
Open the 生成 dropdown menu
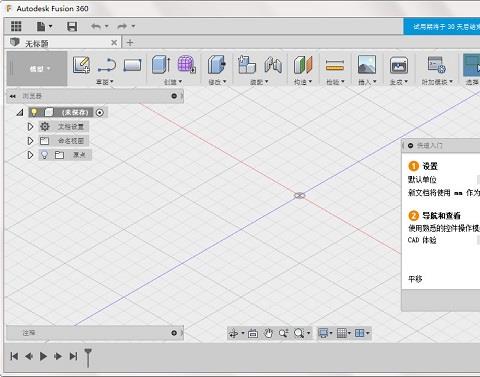coord(399,82)
